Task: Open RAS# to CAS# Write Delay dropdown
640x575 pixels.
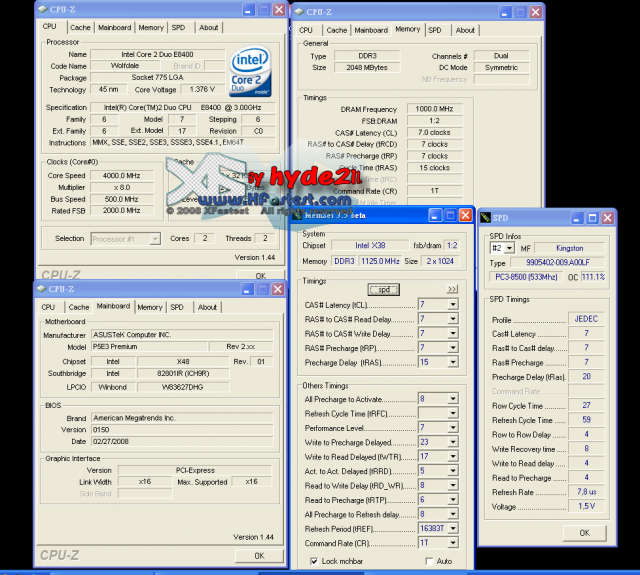Action: coord(453,333)
